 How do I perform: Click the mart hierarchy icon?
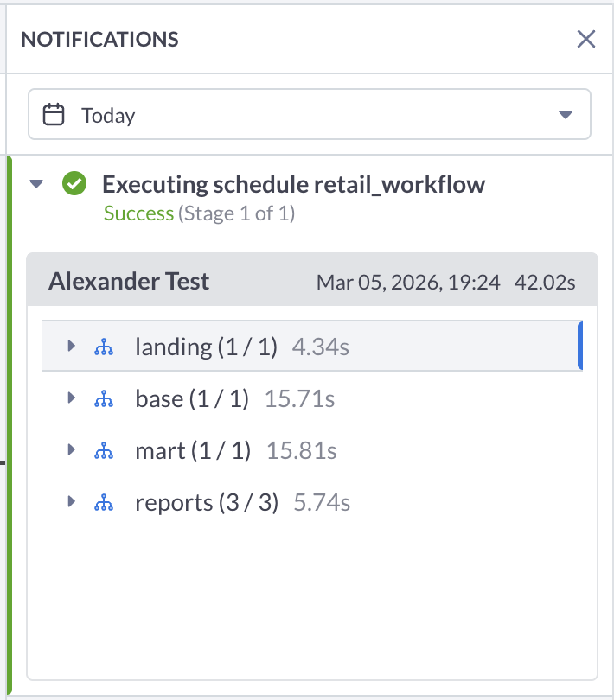pos(104,451)
